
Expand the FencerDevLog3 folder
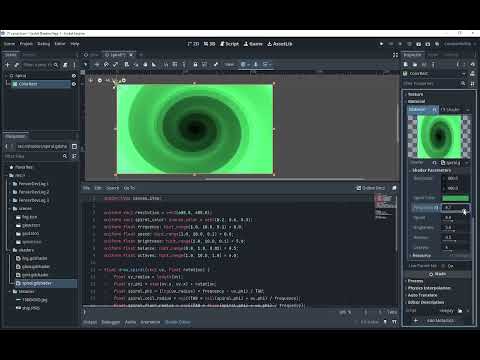click(10, 200)
